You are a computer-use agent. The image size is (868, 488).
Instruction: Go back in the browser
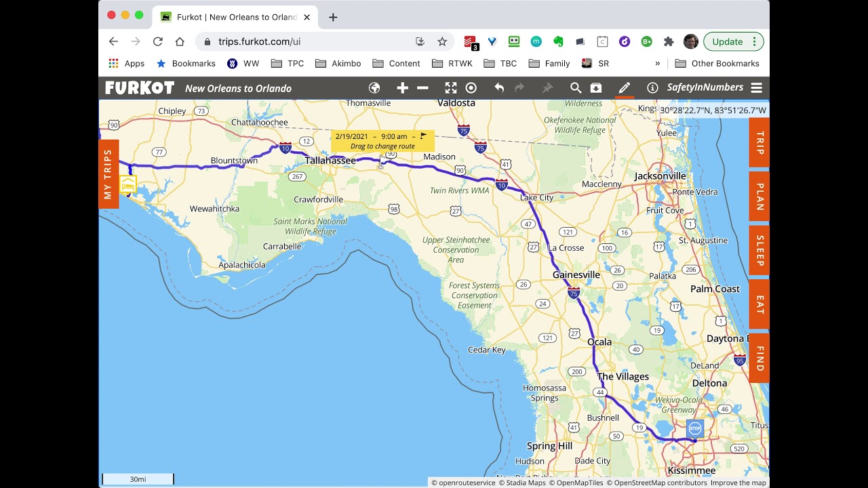coord(113,41)
